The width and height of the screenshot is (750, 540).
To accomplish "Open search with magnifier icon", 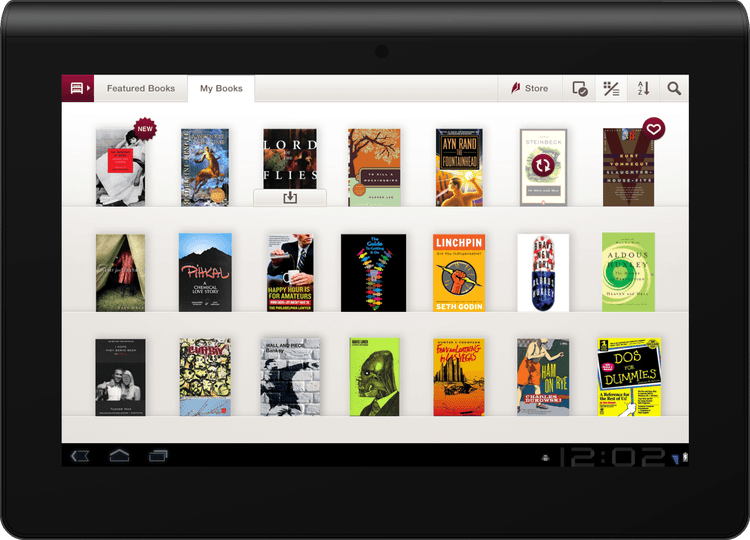I will pyautogui.click(x=674, y=88).
